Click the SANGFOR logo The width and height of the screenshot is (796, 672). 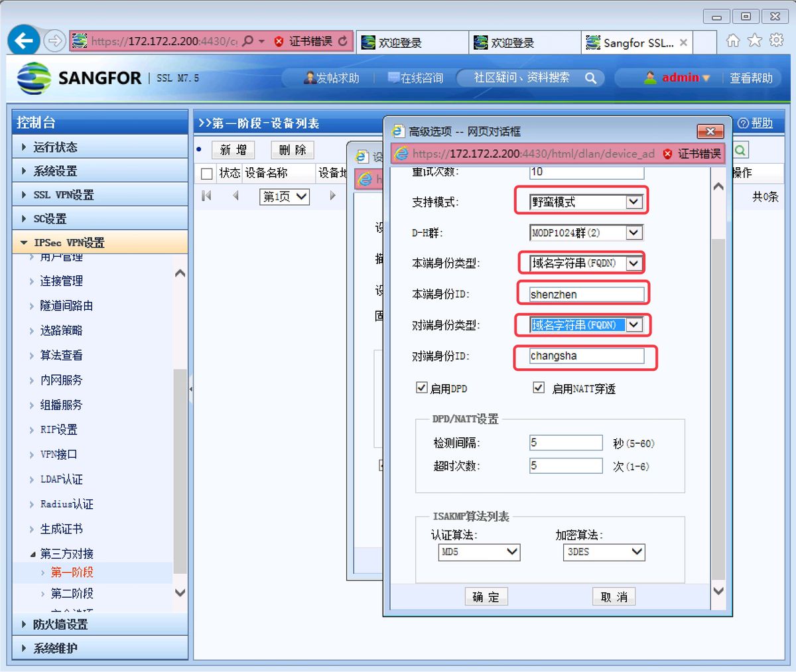coord(79,78)
